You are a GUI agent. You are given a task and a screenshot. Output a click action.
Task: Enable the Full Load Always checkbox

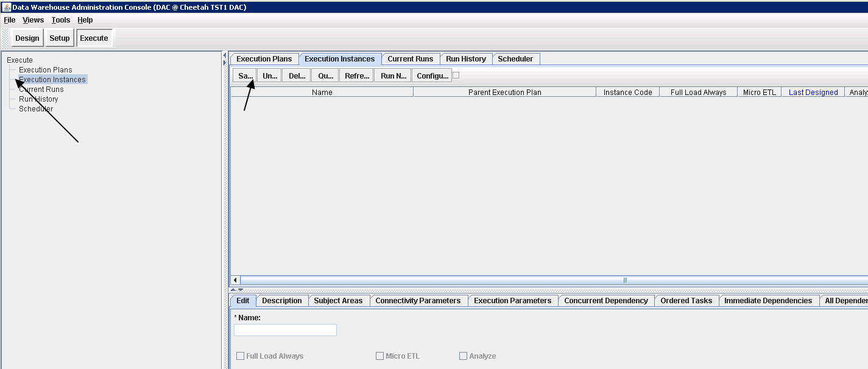coord(240,356)
